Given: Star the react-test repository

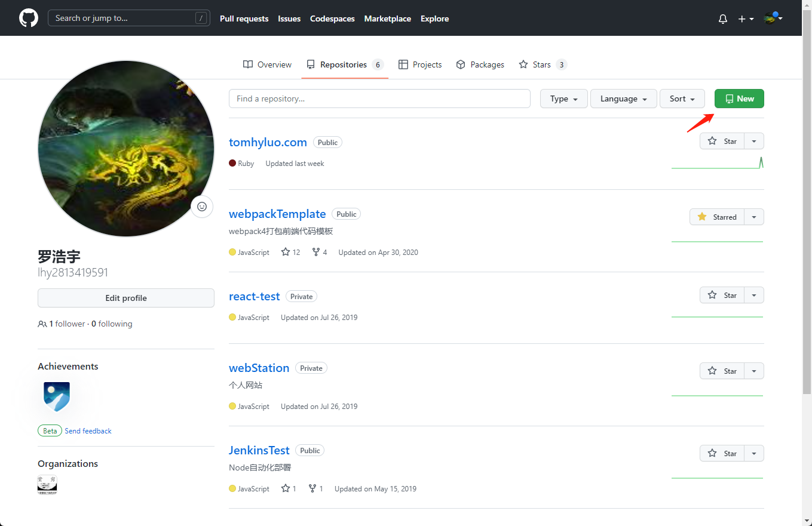Looking at the screenshot, I should click(722, 295).
